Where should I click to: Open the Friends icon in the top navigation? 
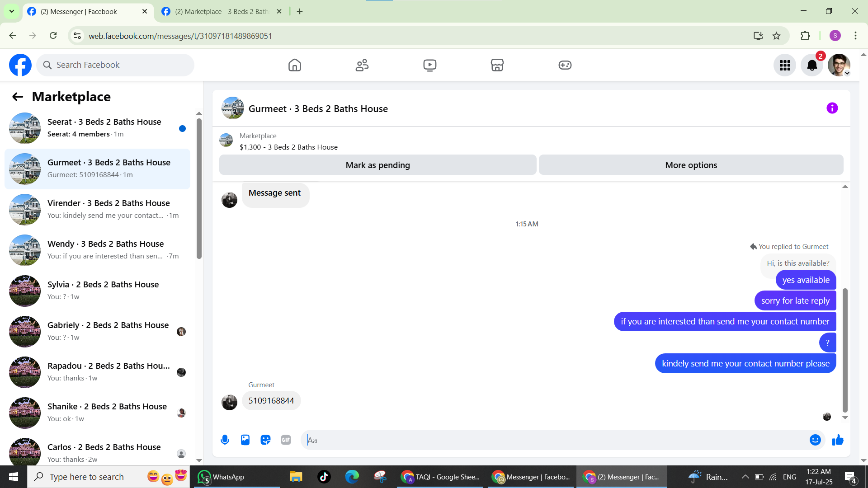pyautogui.click(x=362, y=65)
